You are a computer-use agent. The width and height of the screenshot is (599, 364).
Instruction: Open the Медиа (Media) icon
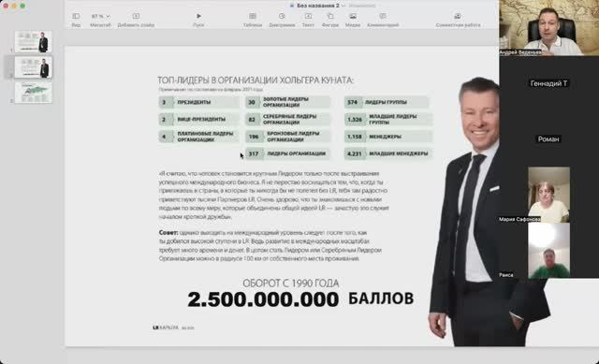point(353,16)
